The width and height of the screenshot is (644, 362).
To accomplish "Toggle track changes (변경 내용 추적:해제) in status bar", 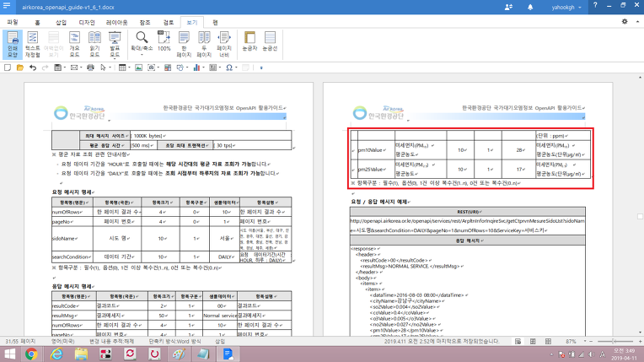I will pyautogui.click(x=112, y=341).
